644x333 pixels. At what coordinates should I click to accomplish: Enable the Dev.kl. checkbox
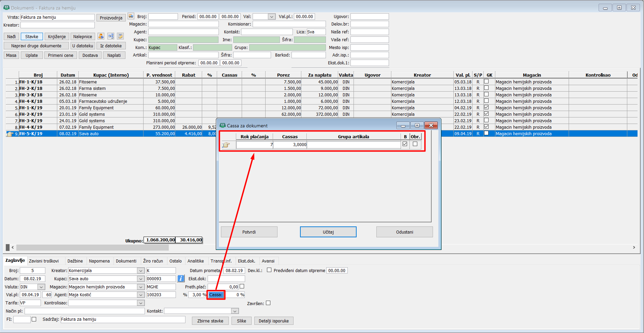pos(269,270)
